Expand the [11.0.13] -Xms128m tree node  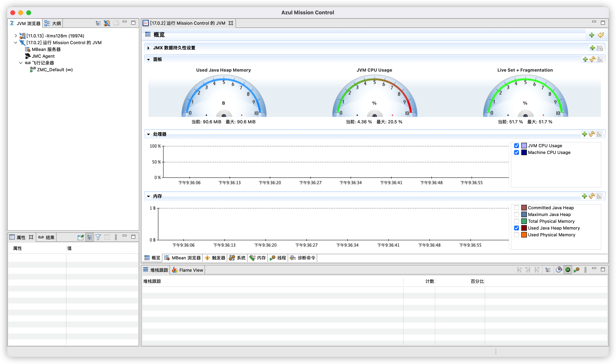[16, 36]
